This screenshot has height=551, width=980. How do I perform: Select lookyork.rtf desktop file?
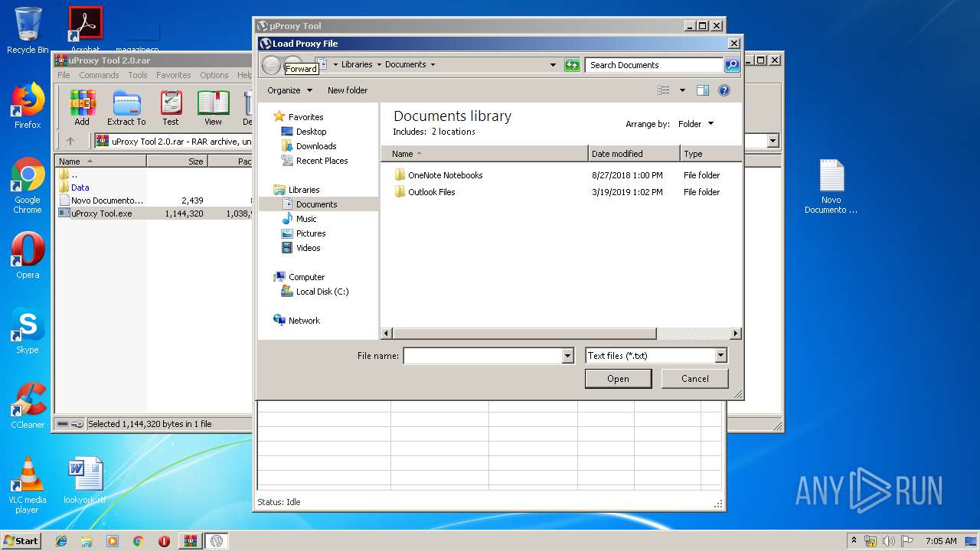click(85, 481)
